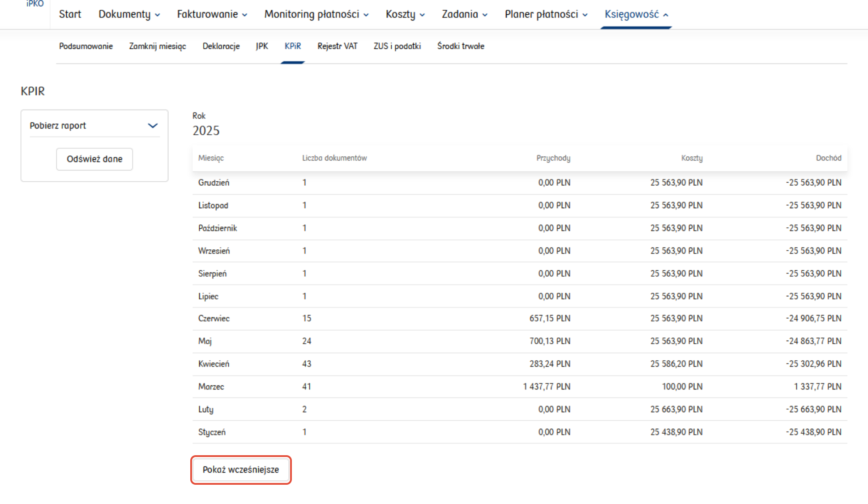Open the Marzec row in KPiR table

211,387
